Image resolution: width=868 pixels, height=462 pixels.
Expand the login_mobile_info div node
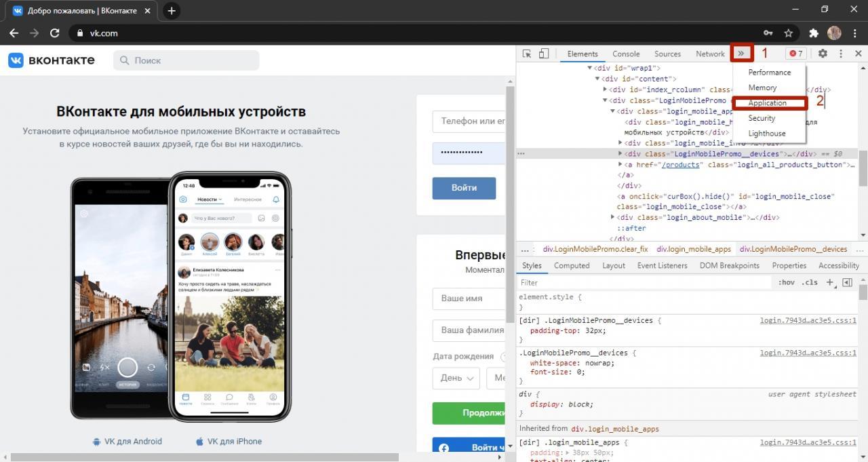[620, 143]
